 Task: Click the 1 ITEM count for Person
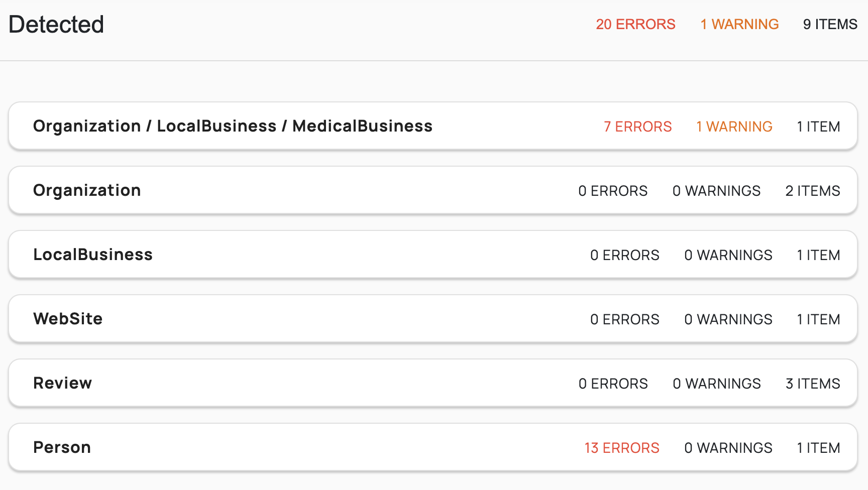[x=818, y=447]
